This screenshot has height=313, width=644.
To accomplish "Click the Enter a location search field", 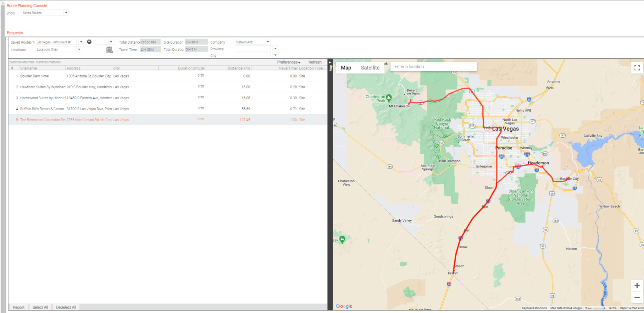I will (434, 67).
